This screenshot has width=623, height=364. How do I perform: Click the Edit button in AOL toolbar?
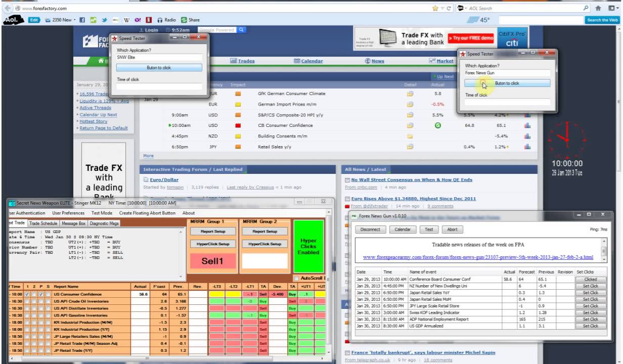point(34,20)
